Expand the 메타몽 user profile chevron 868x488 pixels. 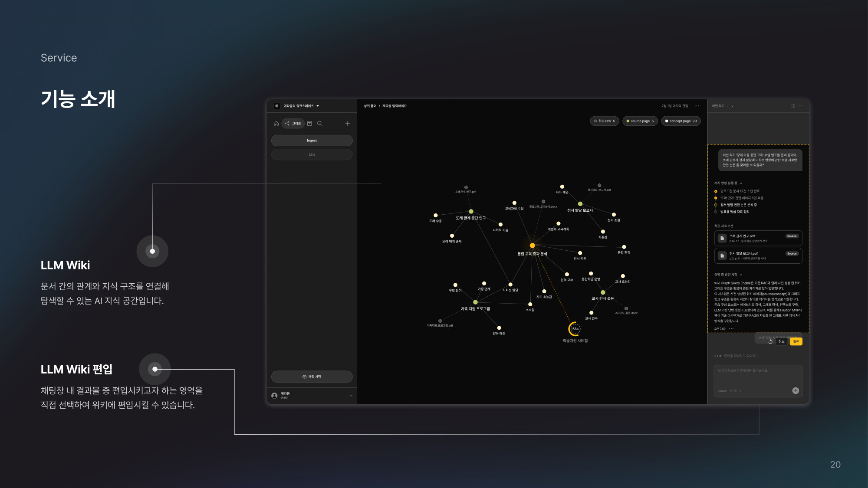pos(351,396)
